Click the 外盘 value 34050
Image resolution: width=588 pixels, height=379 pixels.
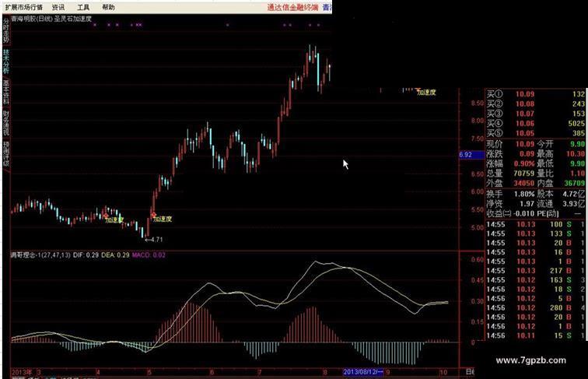[x=523, y=183]
